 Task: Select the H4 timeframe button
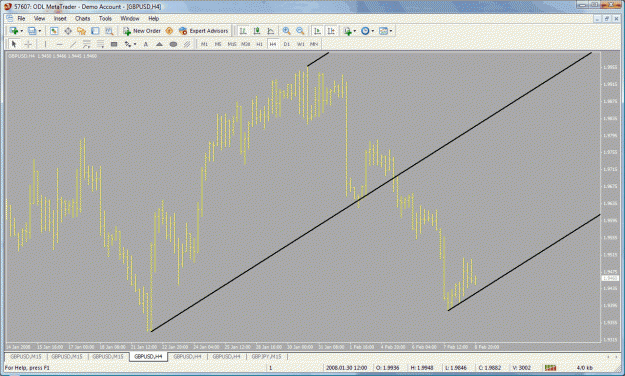273,44
